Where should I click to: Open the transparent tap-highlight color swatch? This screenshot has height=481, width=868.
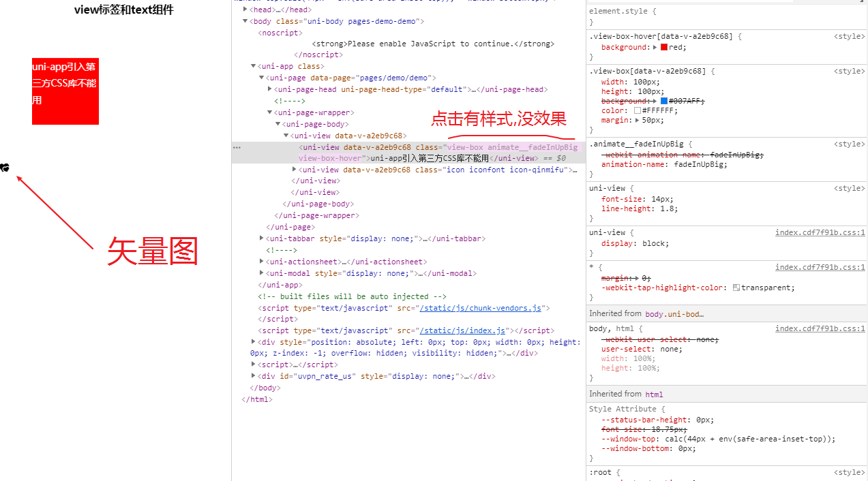pos(736,288)
